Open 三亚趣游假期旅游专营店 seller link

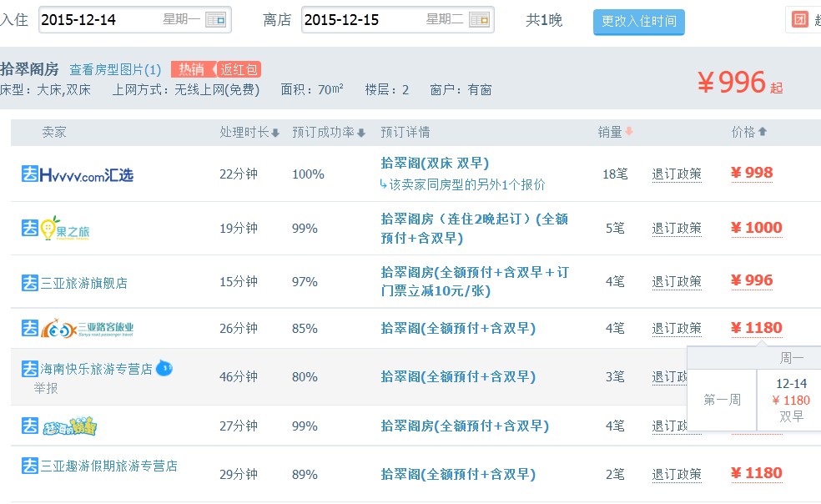click(x=109, y=466)
